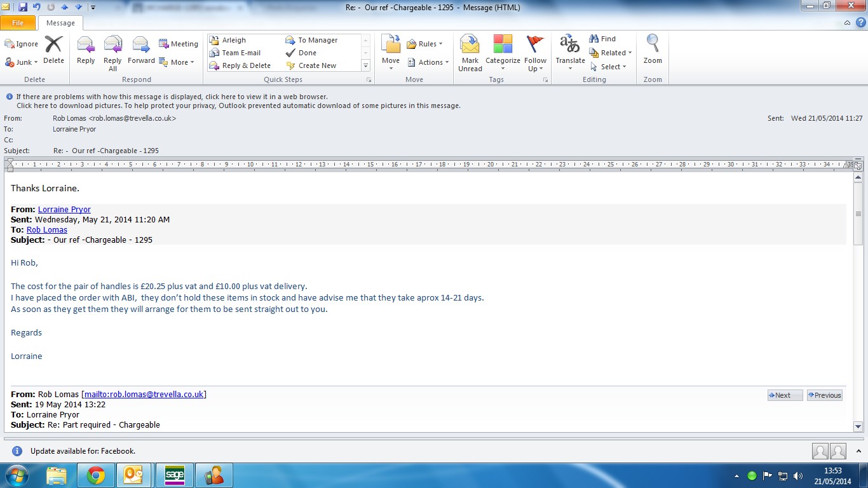
Task: Select the Message tab
Action: pyautogui.click(x=60, y=23)
